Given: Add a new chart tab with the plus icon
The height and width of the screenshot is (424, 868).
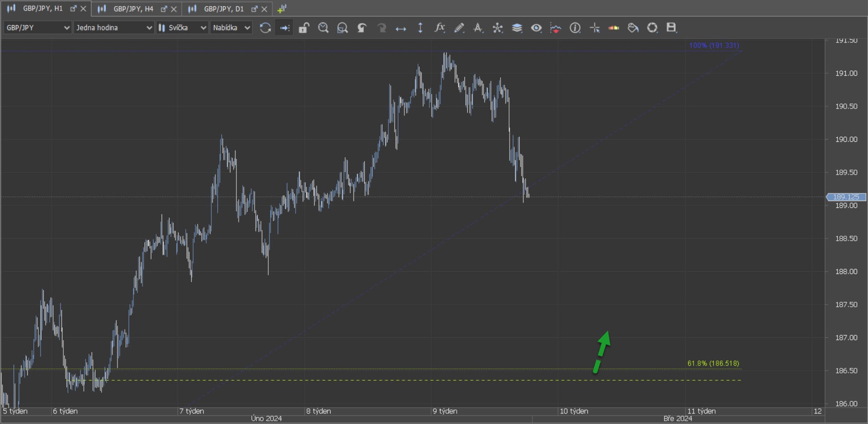Looking at the screenshot, I should (282, 9).
